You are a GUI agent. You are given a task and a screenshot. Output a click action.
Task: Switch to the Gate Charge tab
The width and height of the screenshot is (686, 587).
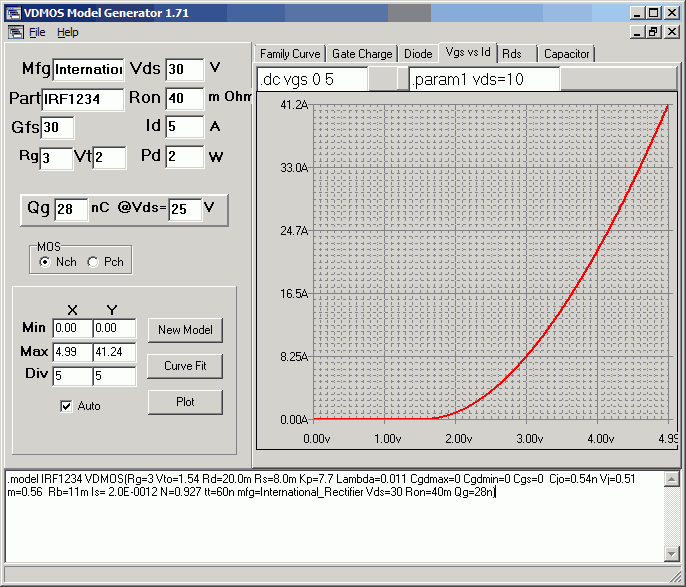[x=362, y=54]
